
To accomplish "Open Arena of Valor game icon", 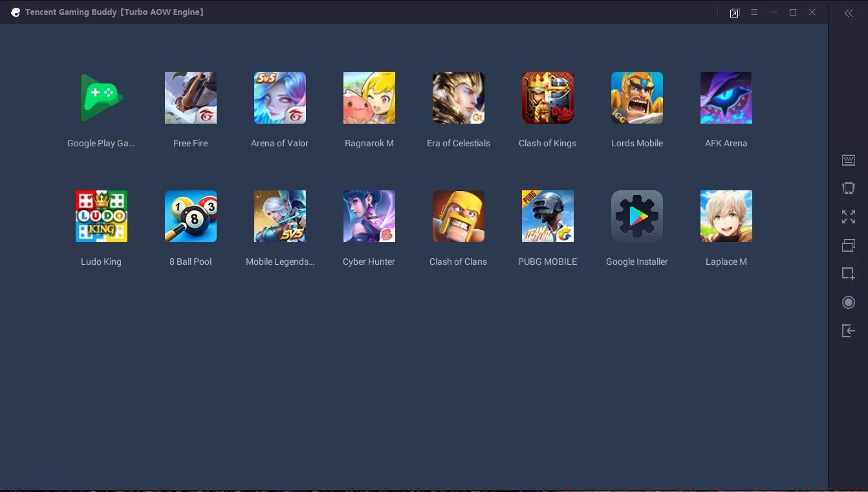I will pos(280,98).
